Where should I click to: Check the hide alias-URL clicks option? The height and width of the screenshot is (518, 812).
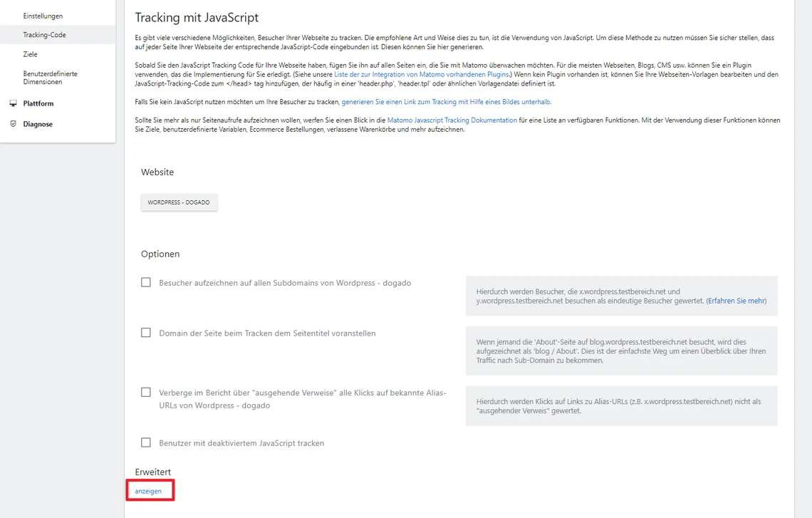pyautogui.click(x=146, y=392)
